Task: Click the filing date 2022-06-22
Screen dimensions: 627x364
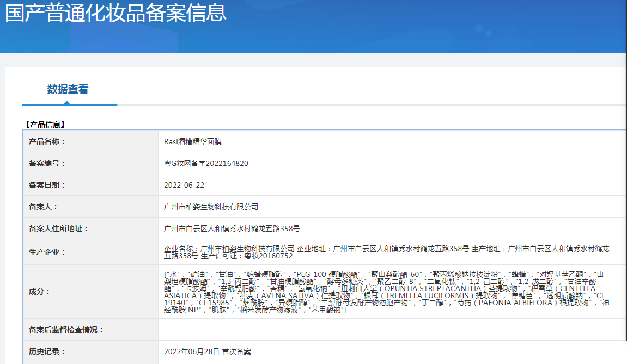Action: [x=184, y=185]
